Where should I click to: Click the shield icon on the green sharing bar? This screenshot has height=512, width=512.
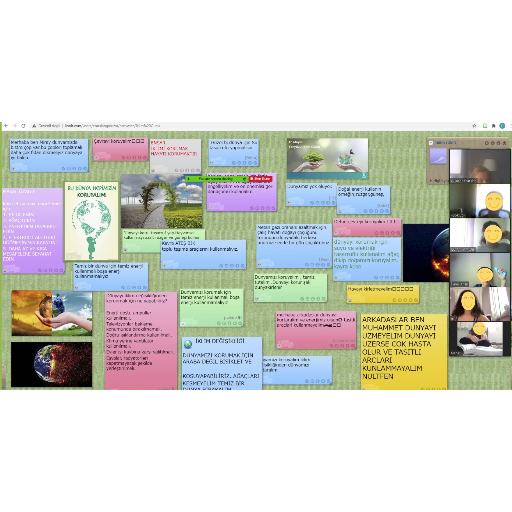[x=244, y=179]
